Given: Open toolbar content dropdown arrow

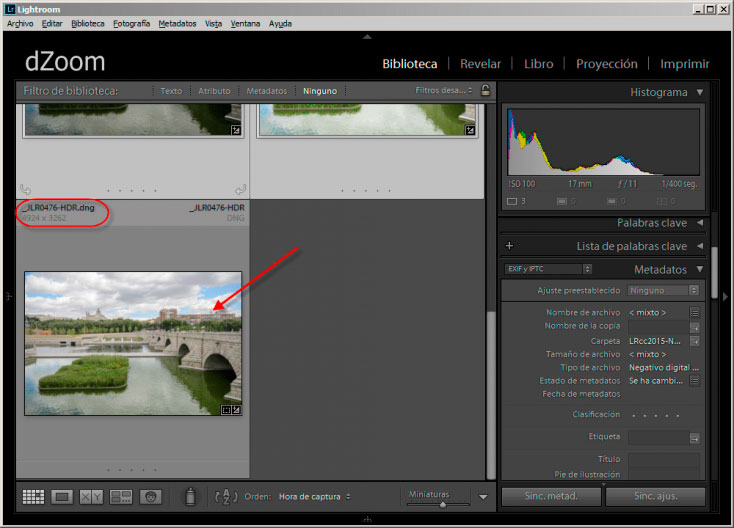Looking at the screenshot, I should click(x=483, y=497).
